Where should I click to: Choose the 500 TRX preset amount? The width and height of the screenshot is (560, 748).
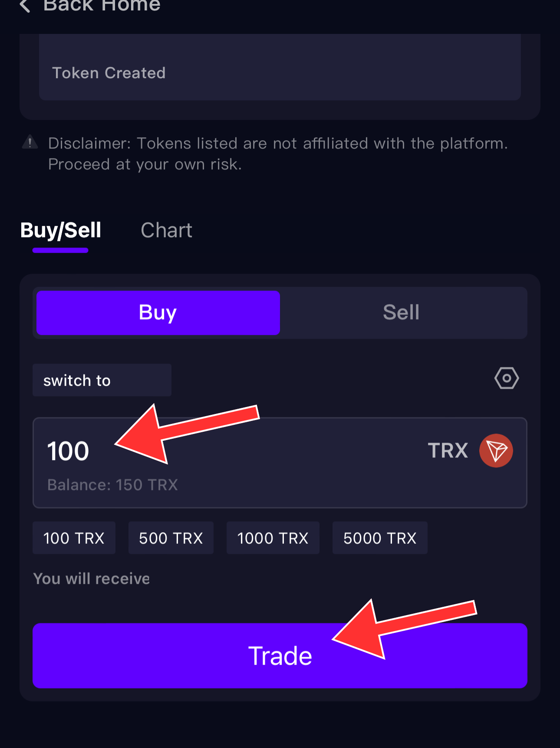pyautogui.click(x=171, y=538)
